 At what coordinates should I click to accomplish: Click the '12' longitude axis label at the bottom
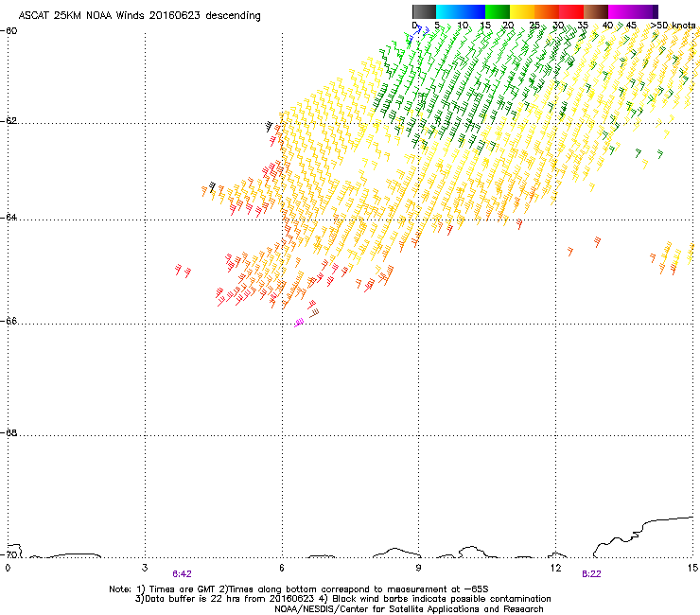click(x=555, y=568)
